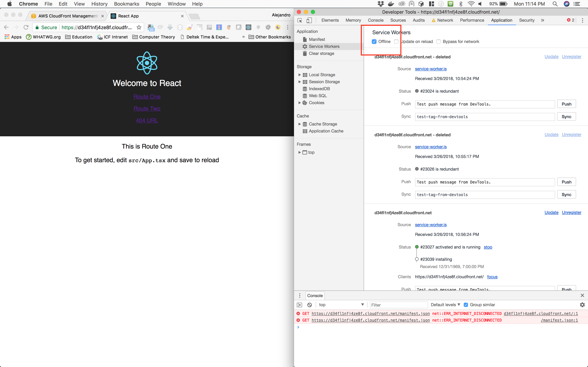Open macOS Spotlight search icon

555,4
